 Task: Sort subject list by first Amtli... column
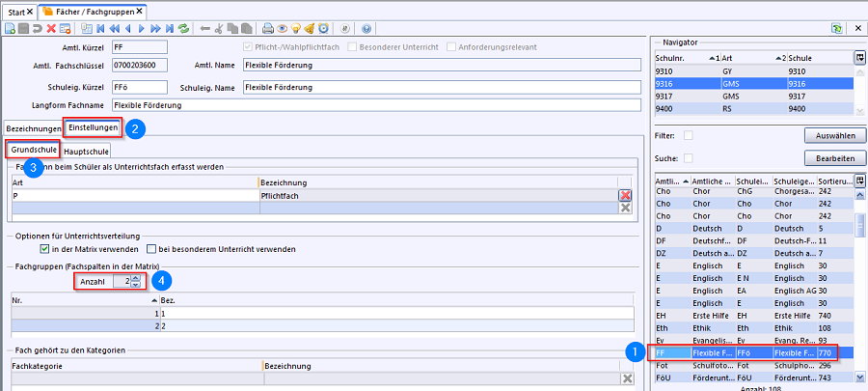(672, 182)
